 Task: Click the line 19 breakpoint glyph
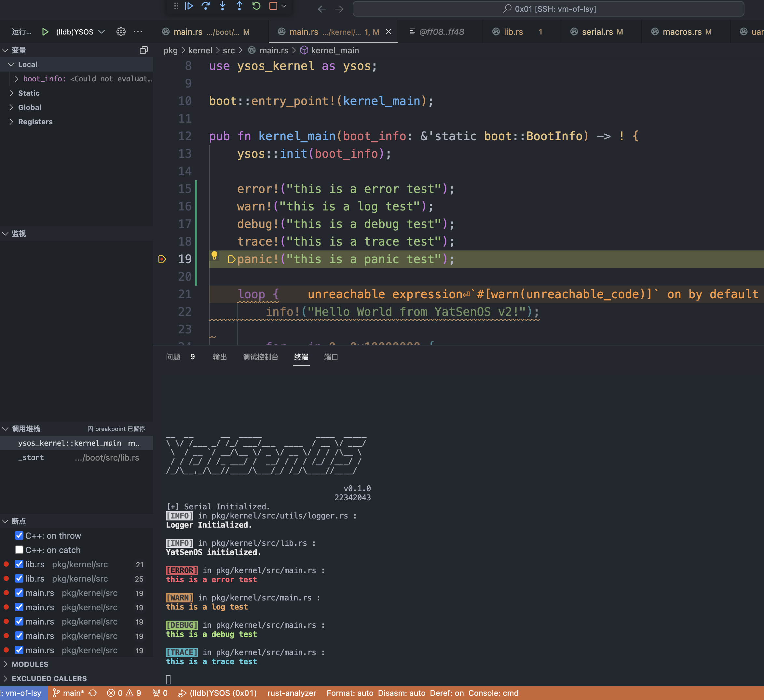162,259
